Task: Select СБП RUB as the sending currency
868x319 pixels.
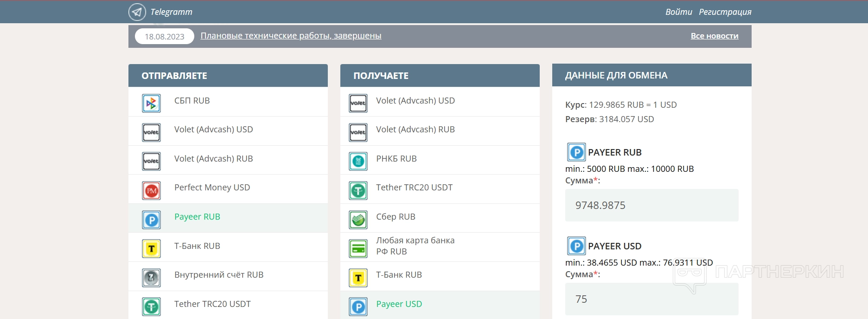Action: 228,102
